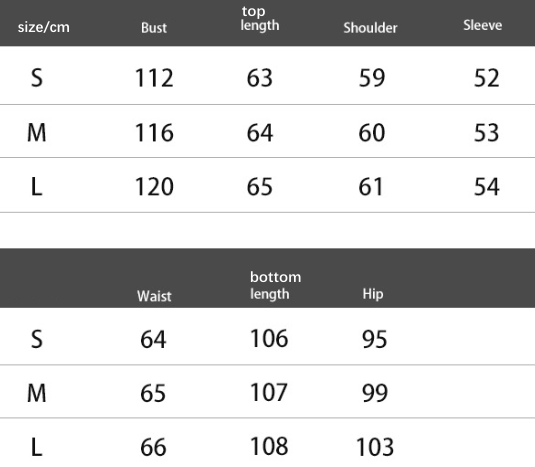Click the Sleeve column header

[x=482, y=25]
